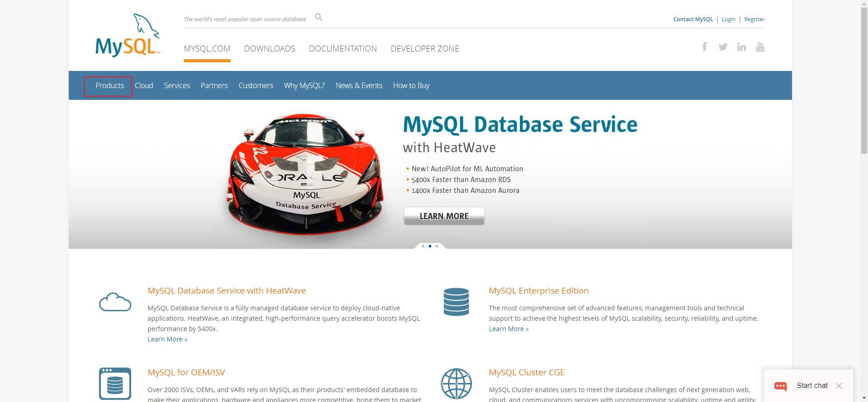Click the Register link
868x402 pixels.
755,19
